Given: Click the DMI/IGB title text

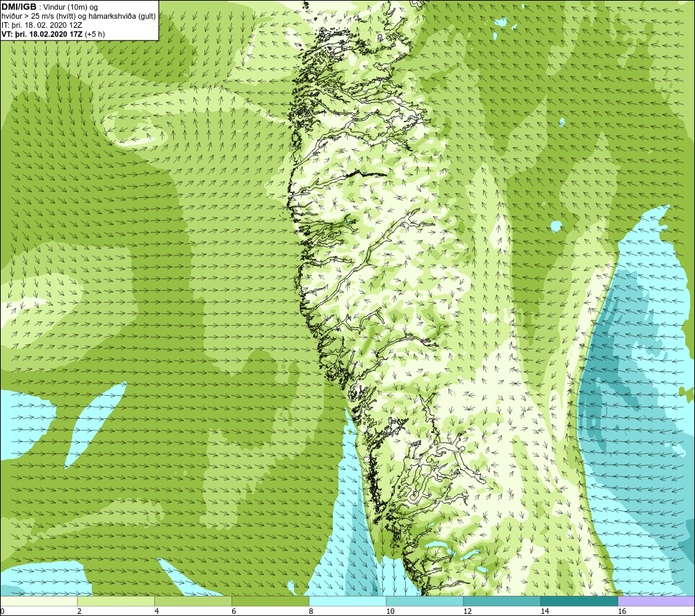Looking at the screenshot, I should point(19,7).
